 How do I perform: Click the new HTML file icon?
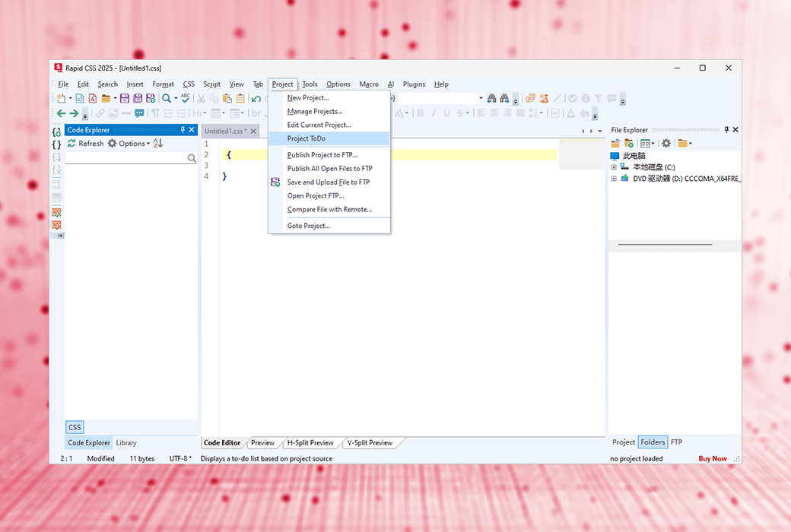[80, 98]
